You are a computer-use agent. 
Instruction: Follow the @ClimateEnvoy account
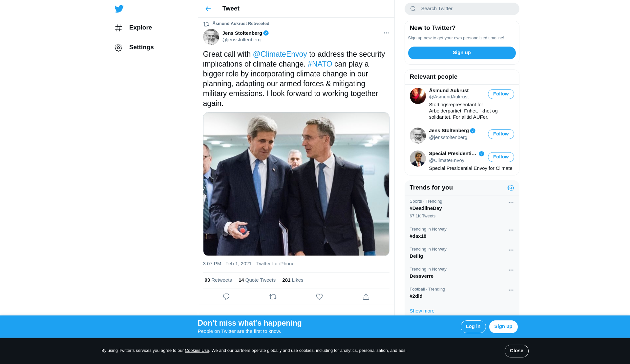[501, 157]
